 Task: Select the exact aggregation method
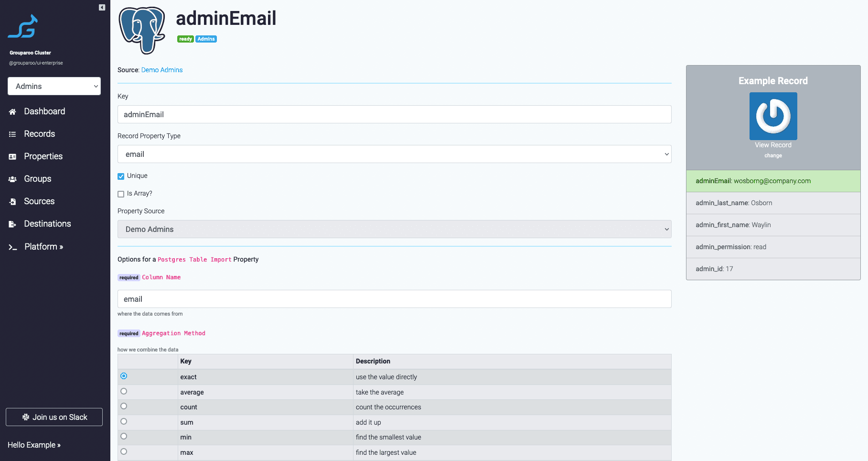pyautogui.click(x=124, y=376)
